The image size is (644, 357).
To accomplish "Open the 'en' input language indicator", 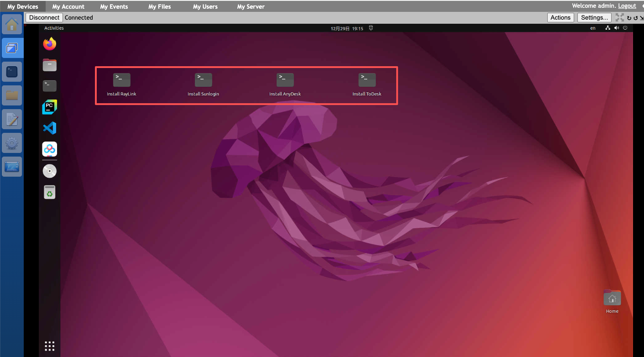I will (593, 28).
